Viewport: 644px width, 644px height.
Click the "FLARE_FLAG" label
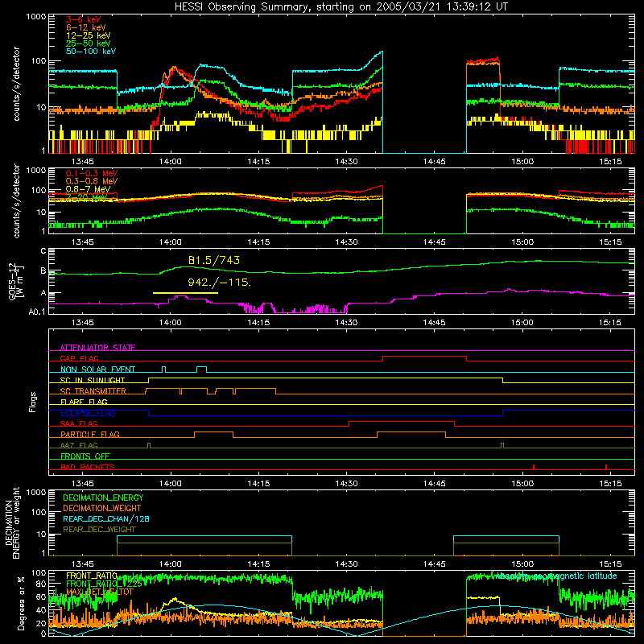[x=84, y=402]
